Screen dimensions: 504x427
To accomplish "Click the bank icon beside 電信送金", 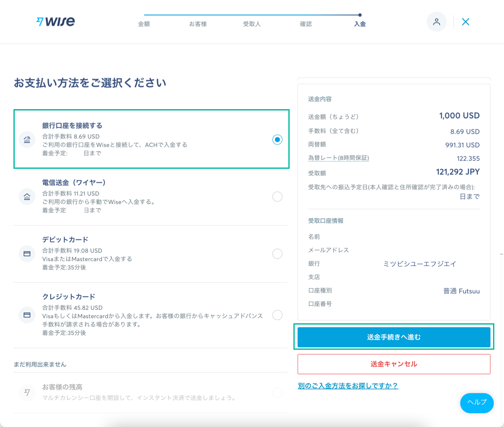I will 27,196.
